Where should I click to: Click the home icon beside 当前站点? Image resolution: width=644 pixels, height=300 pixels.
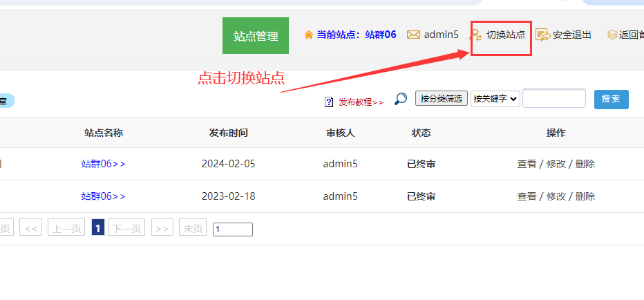309,35
